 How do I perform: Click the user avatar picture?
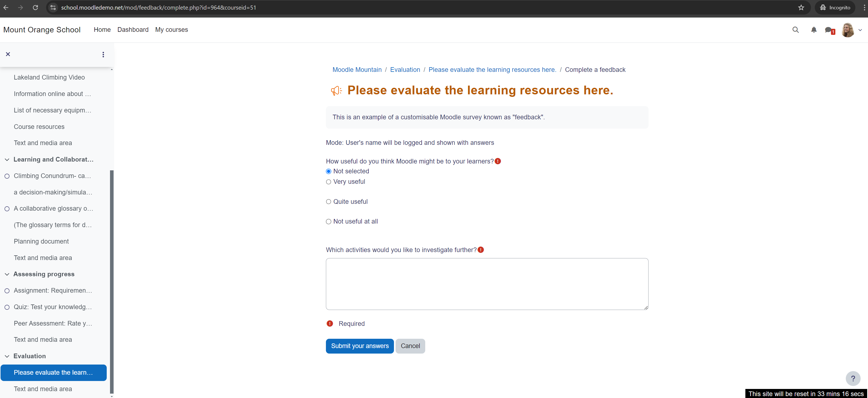point(848,30)
